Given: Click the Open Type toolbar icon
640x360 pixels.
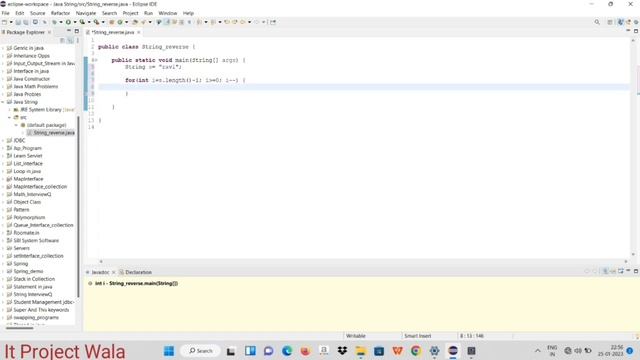Looking at the screenshot, I should click(135, 22).
